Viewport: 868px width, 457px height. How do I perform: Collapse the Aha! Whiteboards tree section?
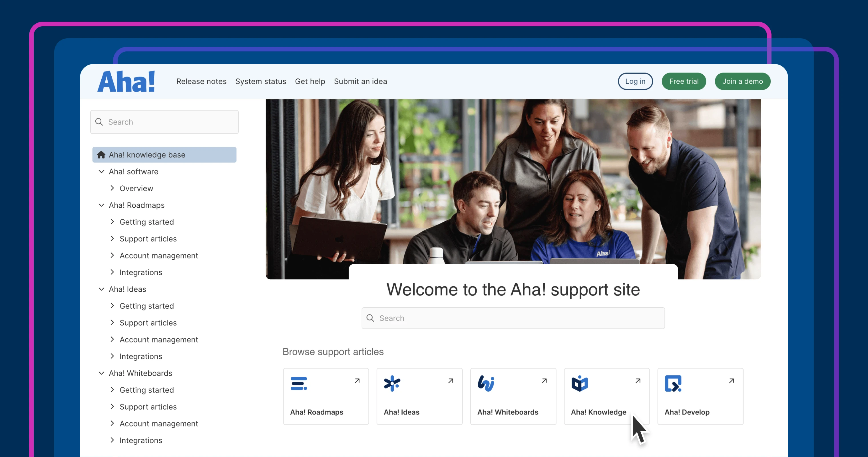(x=101, y=373)
